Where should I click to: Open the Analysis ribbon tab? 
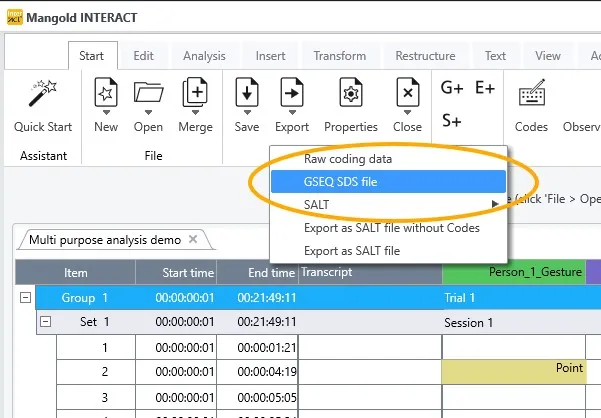click(x=204, y=56)
